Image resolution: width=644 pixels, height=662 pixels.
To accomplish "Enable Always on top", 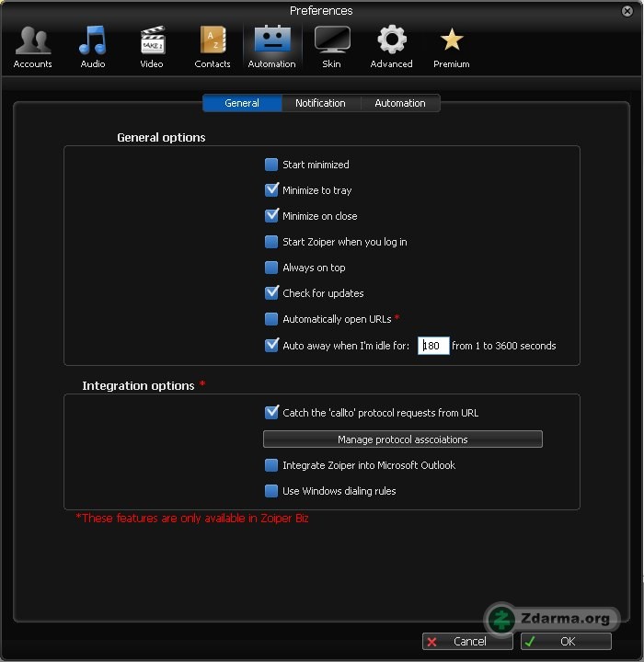I will (271, 268).
